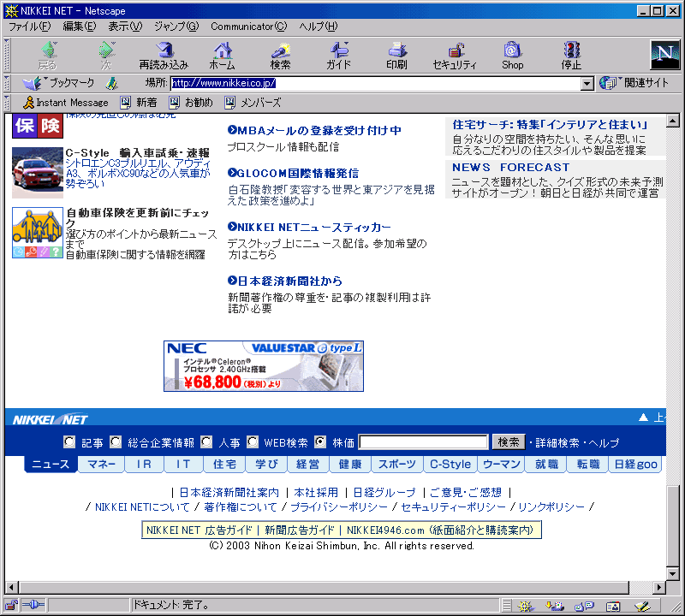
Task: Click the Back (戻る) toolbar icon
Action: point(48,56)
